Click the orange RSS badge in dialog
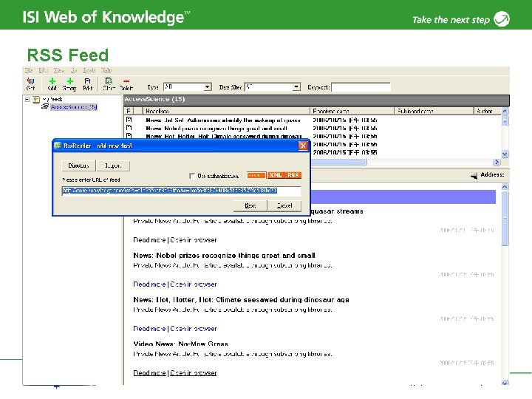532x399 pixels. [x=293, y=175]
